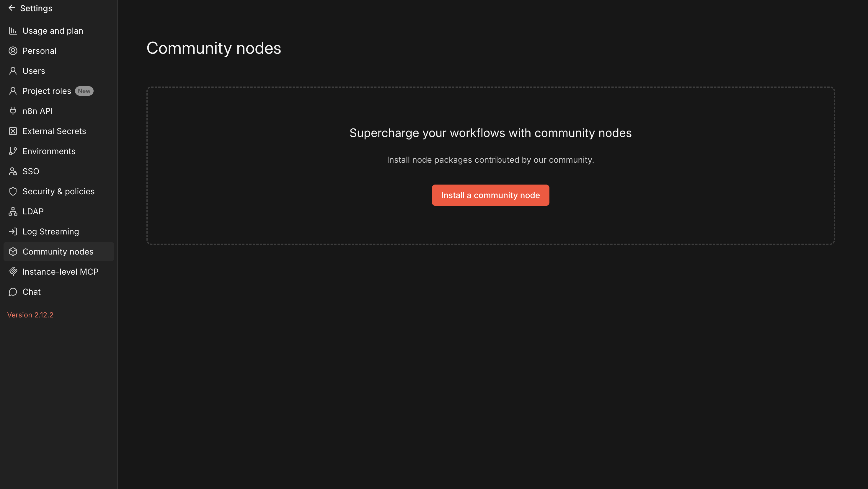Click the n8n API plug icon
868x489 pixels.
pyautogui.click(x=13, y=111)
